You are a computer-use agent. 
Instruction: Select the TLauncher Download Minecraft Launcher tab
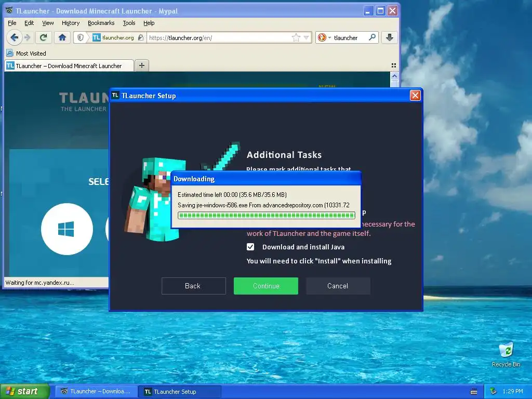point(69,66)
